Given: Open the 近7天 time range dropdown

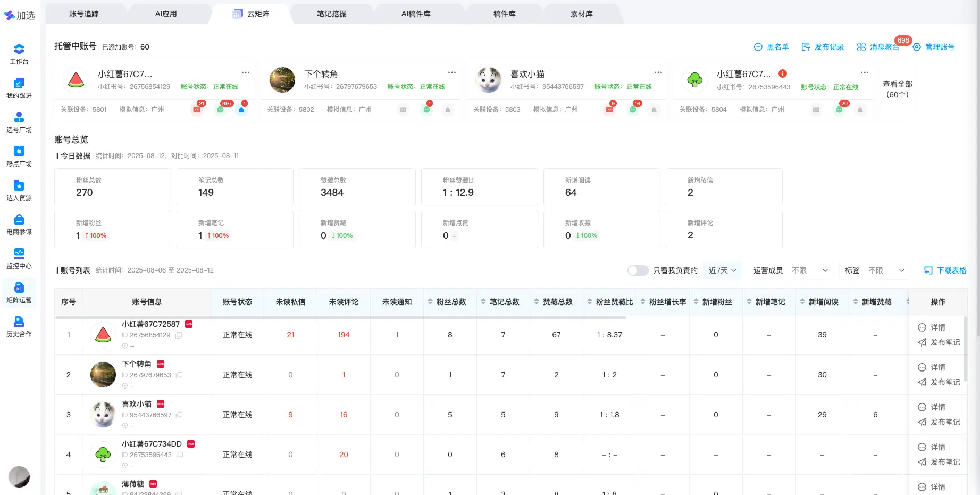Looking at the screenshot, I should tap(722, 270).
